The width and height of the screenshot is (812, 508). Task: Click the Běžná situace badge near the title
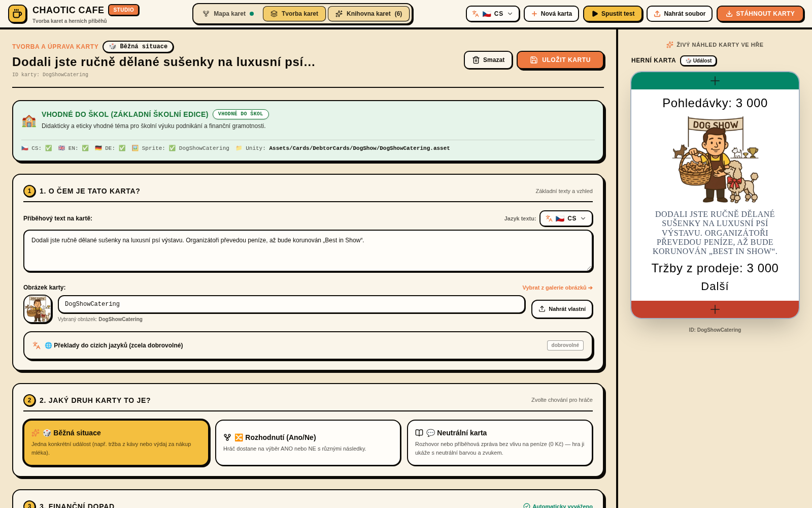pyautogui.click(x=138, y=47)
